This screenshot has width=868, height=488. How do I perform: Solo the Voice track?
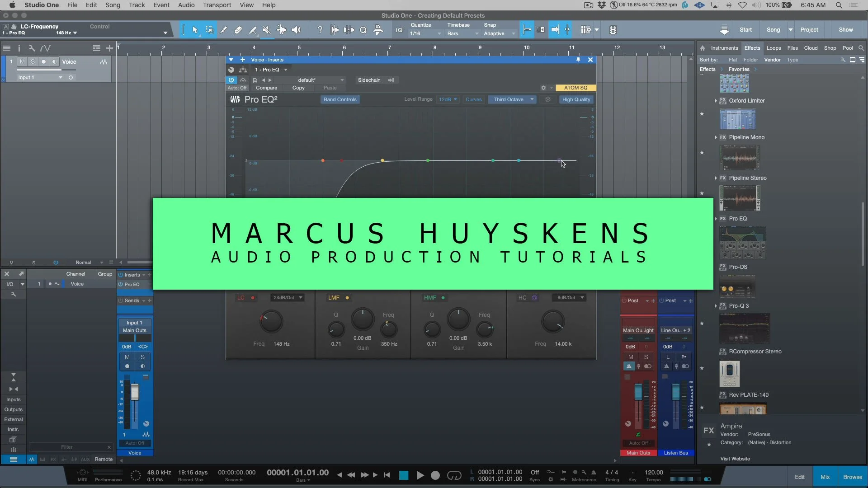pos(33,61)
